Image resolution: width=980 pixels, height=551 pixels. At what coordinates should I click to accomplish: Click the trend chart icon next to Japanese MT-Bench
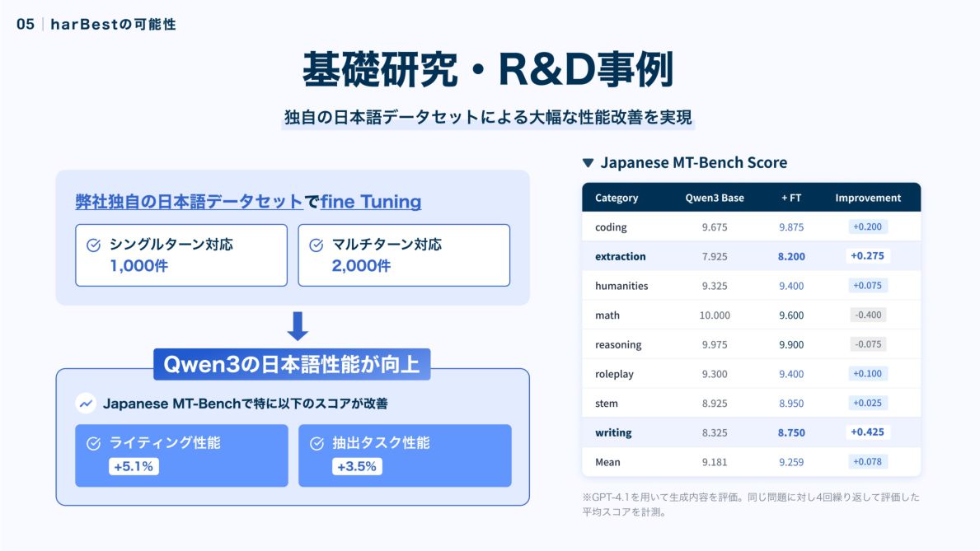tap(86, 404)
